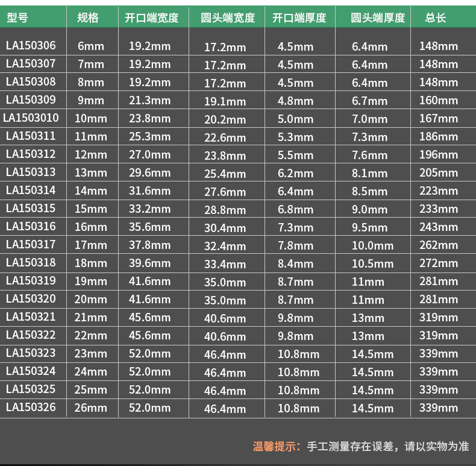
Task: Click the 手工测量存在误差 notice text
Action: (350, 446)
